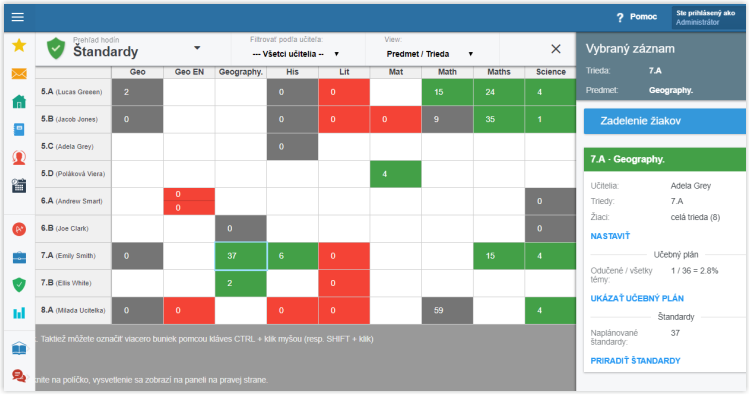Open the red chat bubbles icon
The image size is (750, 395).
coord(19,376)
